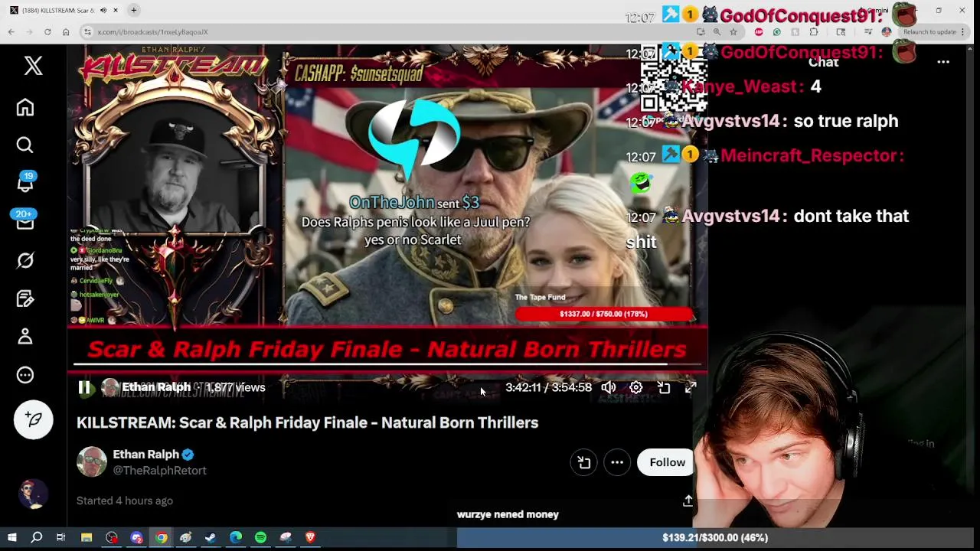Open the Windows Start menu

point(11,538)
